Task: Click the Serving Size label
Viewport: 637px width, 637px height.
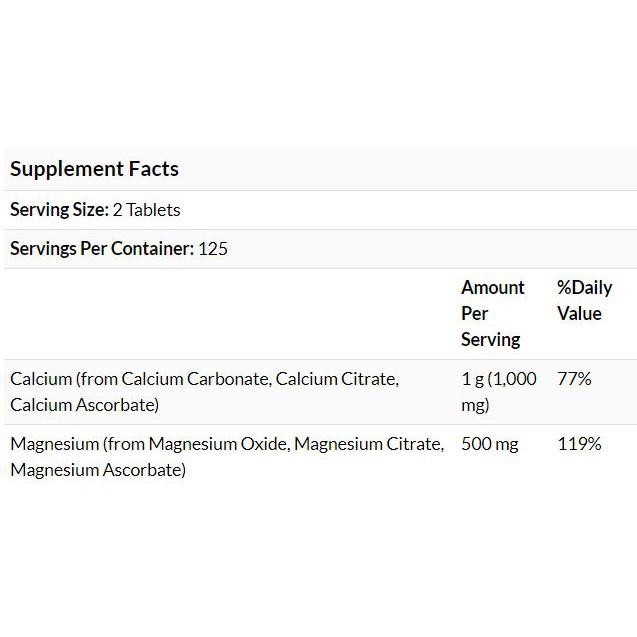Action: 59,210
